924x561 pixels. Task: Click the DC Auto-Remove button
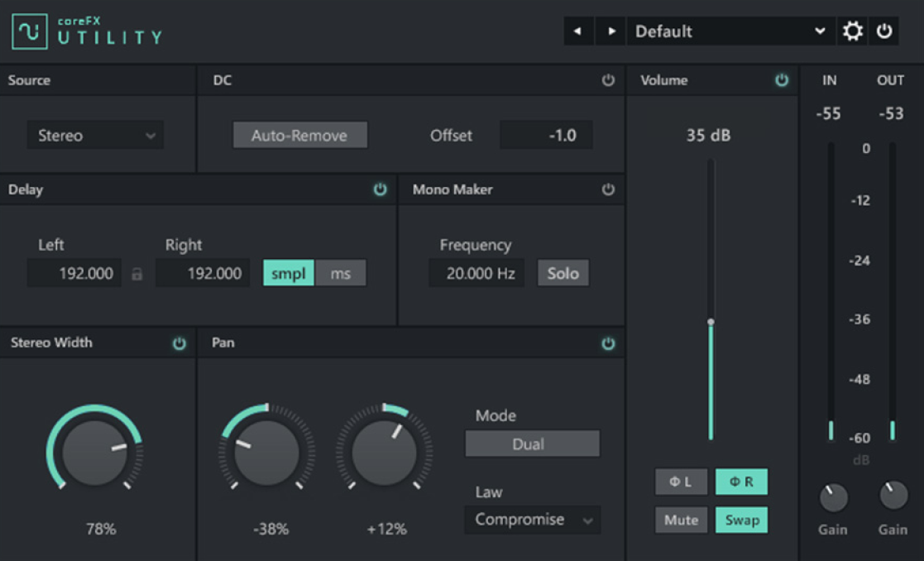[x=300, y=134]
